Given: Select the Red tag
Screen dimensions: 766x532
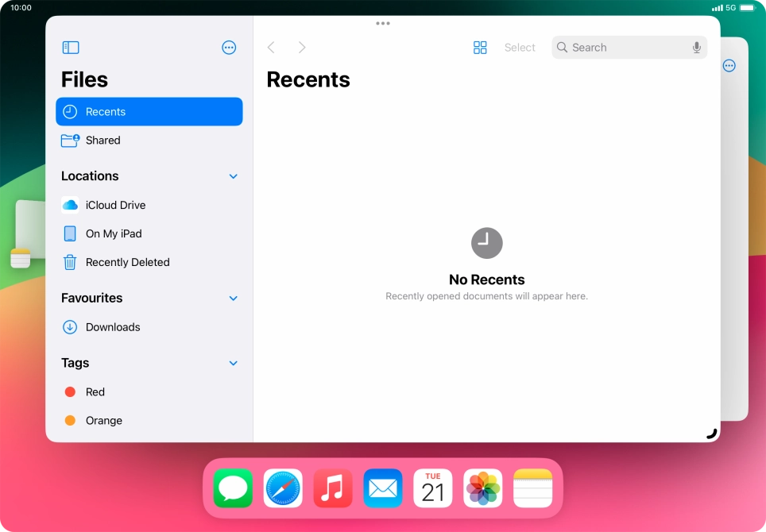Looking at the screenshot, I should pyautogui.click(x=95, y=391).
